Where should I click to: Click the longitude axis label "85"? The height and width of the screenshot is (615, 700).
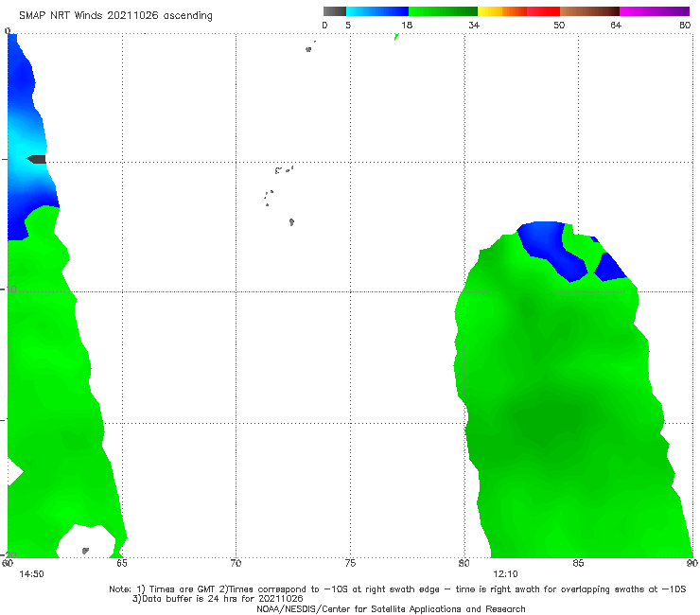(578, 563)
